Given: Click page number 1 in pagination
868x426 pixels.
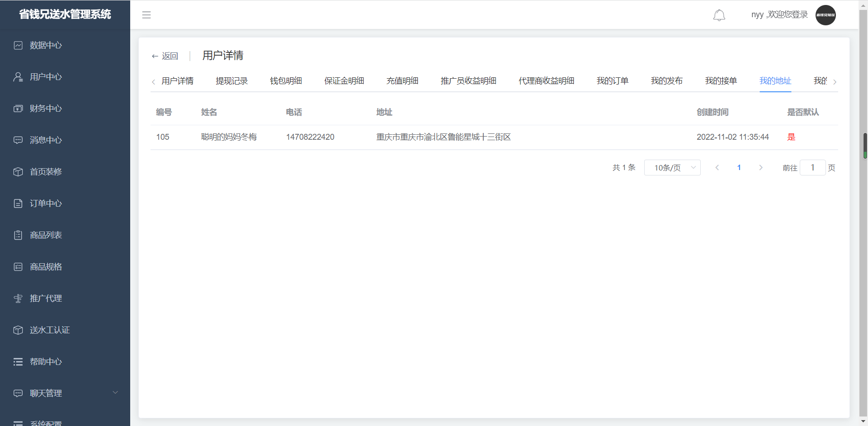Looking at the screenshot, I should click(739, 168).
